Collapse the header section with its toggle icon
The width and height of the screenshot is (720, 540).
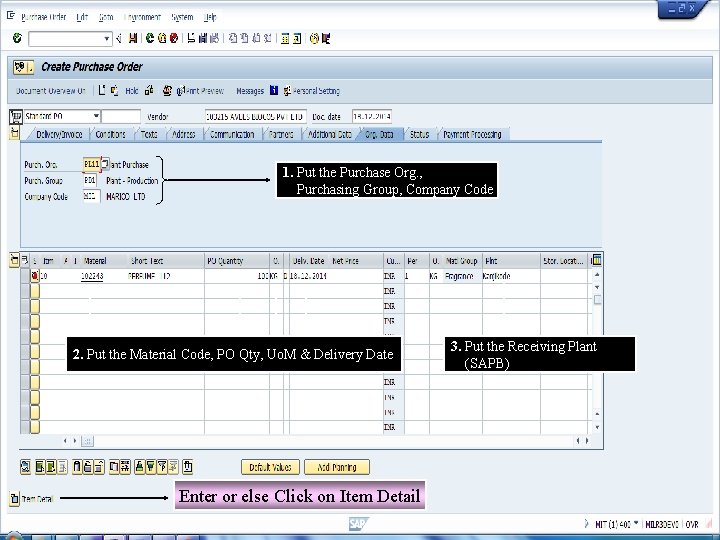coord(15,133)
